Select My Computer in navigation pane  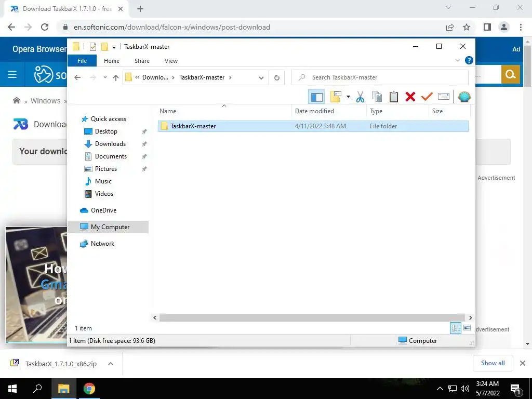pyautogui.click(x=108, y=227)
